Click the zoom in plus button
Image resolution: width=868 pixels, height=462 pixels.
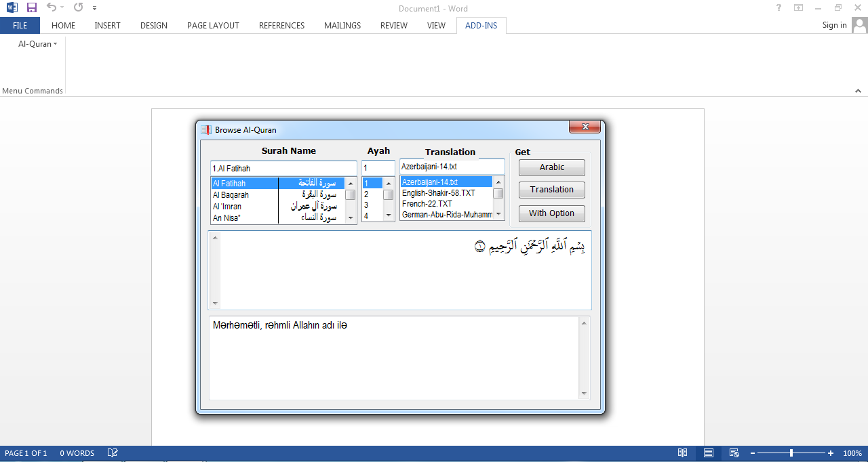click(831, 453)
